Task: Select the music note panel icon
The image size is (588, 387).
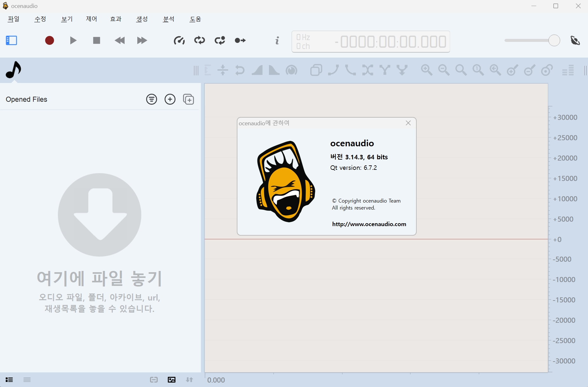Action: 13,70
